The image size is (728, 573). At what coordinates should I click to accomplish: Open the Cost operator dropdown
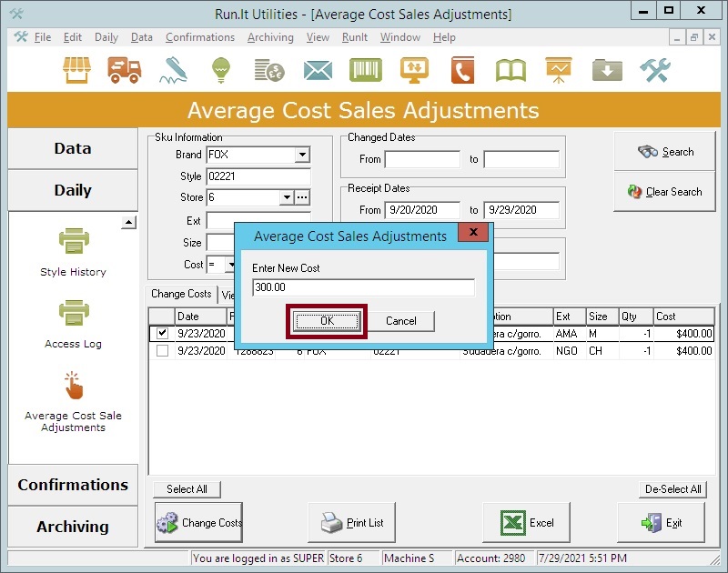(x=230, y=265)
